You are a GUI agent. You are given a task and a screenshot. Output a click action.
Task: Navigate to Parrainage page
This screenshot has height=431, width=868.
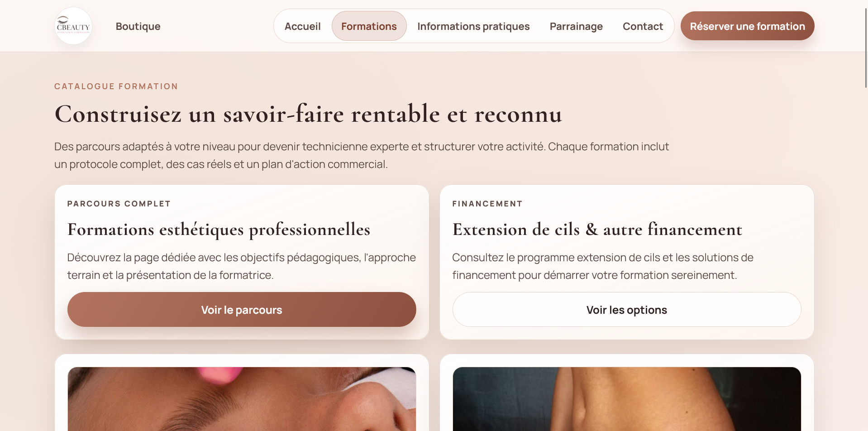(x=576, y=26)
